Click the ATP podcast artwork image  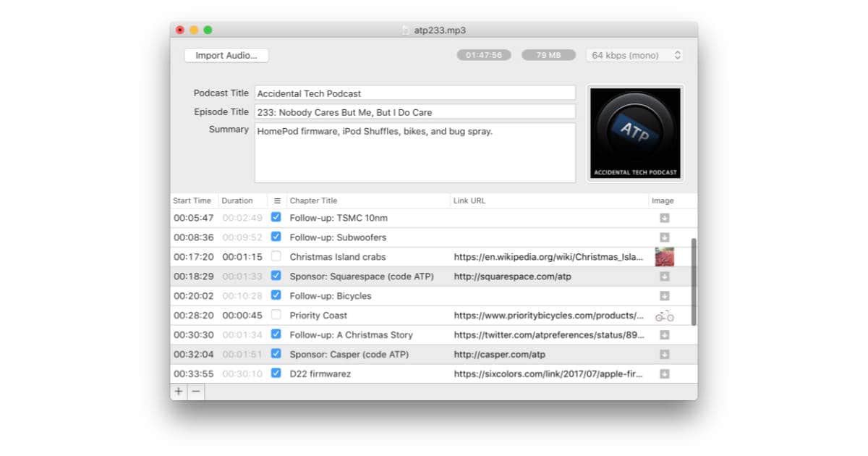[636, 133]
